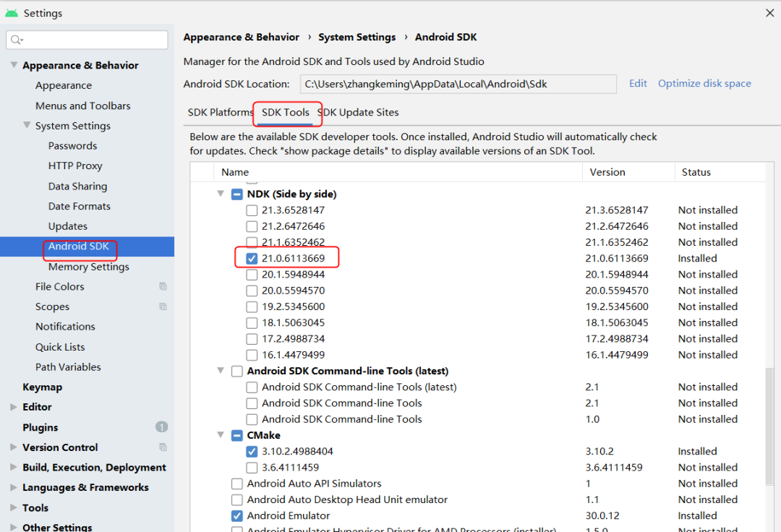The image size is (781, 532).
Task: Expand the Editor section
Action: click(14, 407)
